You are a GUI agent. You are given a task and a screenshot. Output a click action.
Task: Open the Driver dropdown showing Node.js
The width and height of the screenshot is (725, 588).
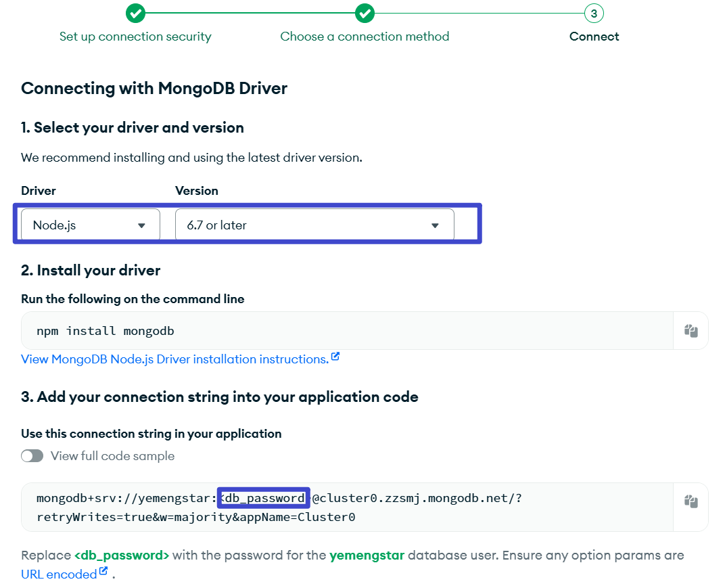pos(91,225)
